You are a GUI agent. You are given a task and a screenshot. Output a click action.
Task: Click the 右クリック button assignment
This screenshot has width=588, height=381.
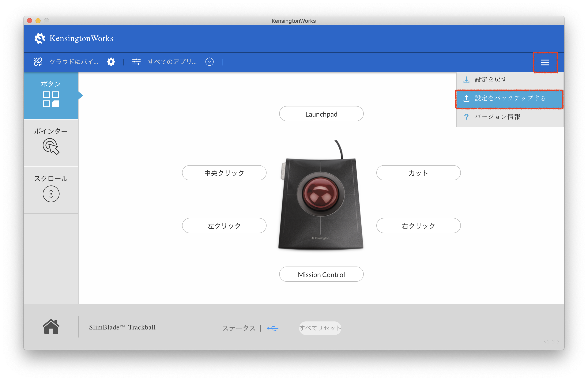[x=418, y=226]
